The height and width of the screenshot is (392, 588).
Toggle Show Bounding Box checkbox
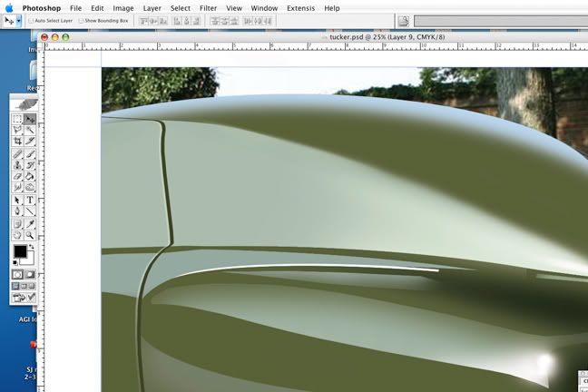pos(82,20)
